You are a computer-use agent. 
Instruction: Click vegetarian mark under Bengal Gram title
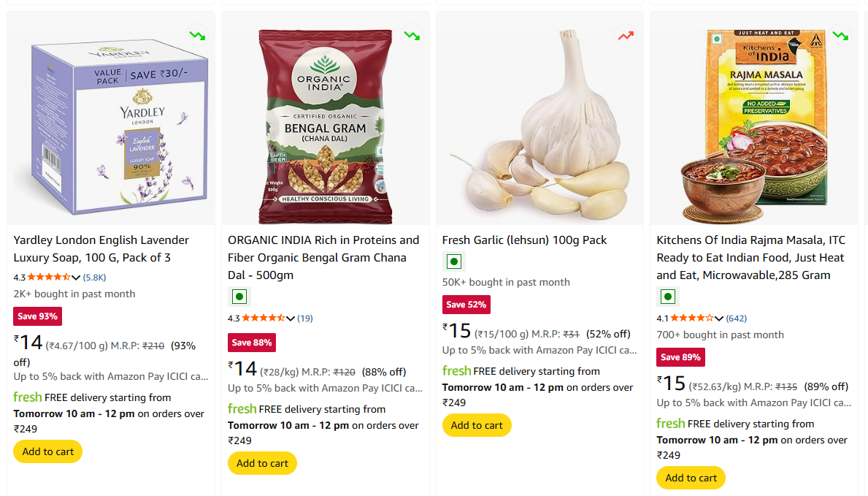(239, 297)
